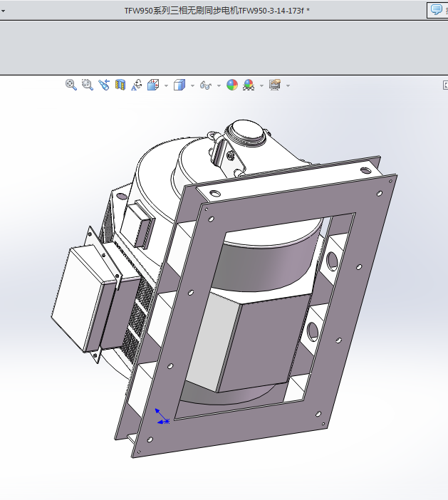Click the speech bubble icon in title bar
The height and width of the screenshot is (500, 448).
(x=436, y=9)
